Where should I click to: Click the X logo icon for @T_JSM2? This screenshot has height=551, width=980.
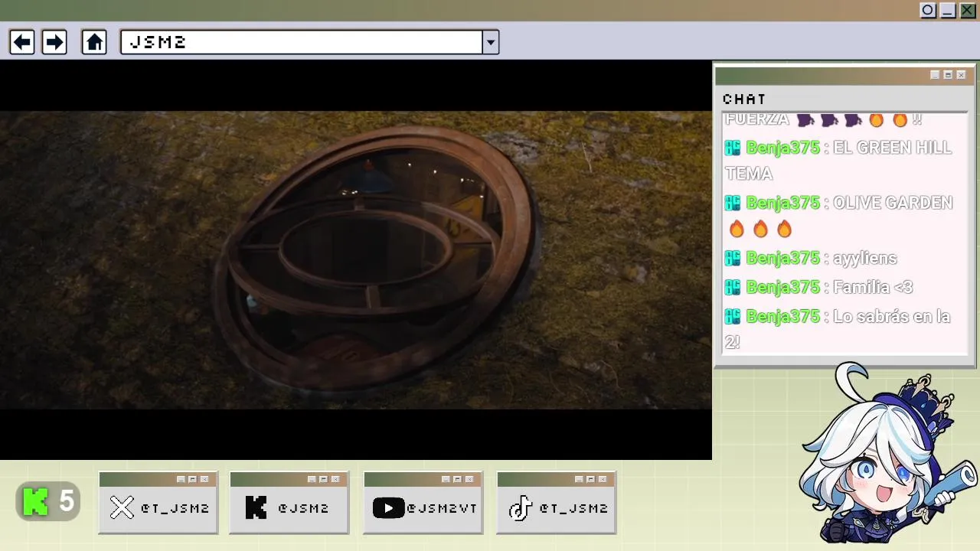tap(122, 507)
